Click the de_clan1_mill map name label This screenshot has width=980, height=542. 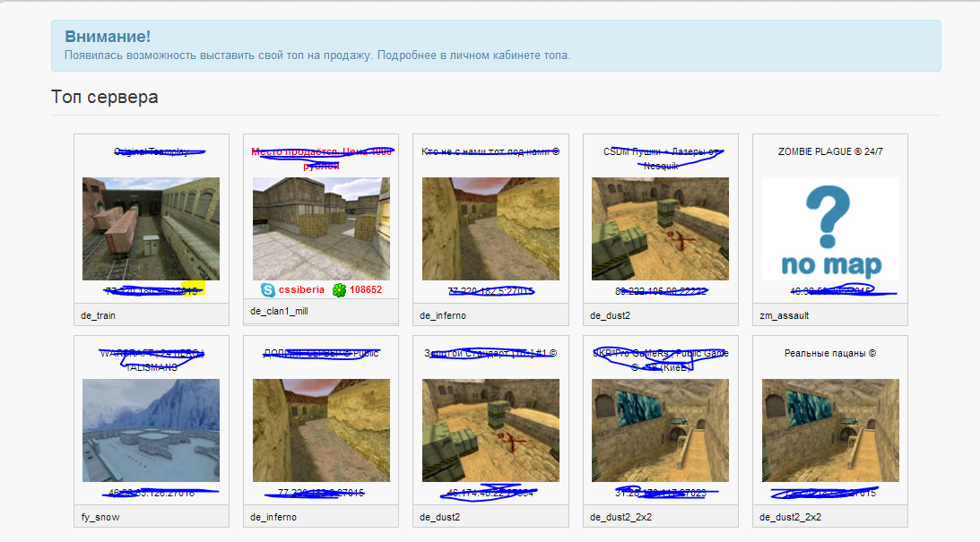tap(280, 311)
